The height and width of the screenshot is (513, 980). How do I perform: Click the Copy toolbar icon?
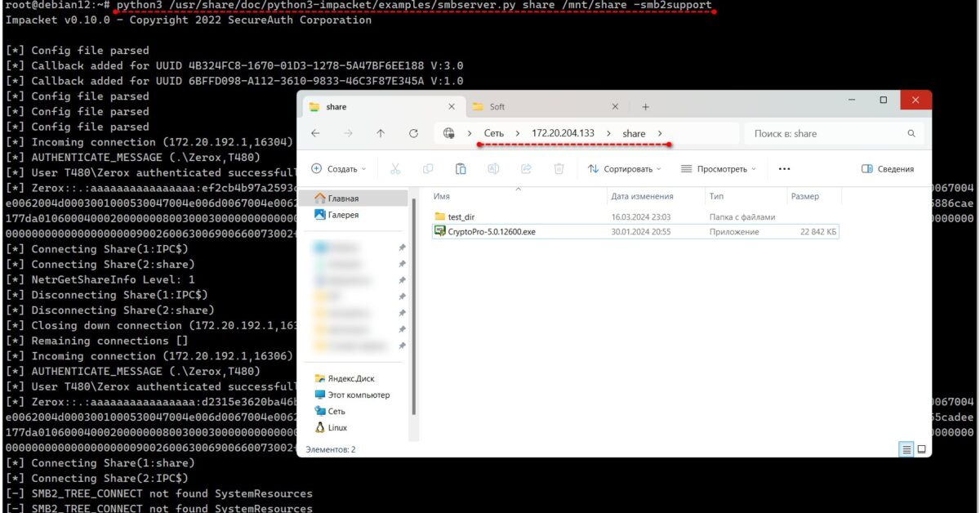click(429, 168)
